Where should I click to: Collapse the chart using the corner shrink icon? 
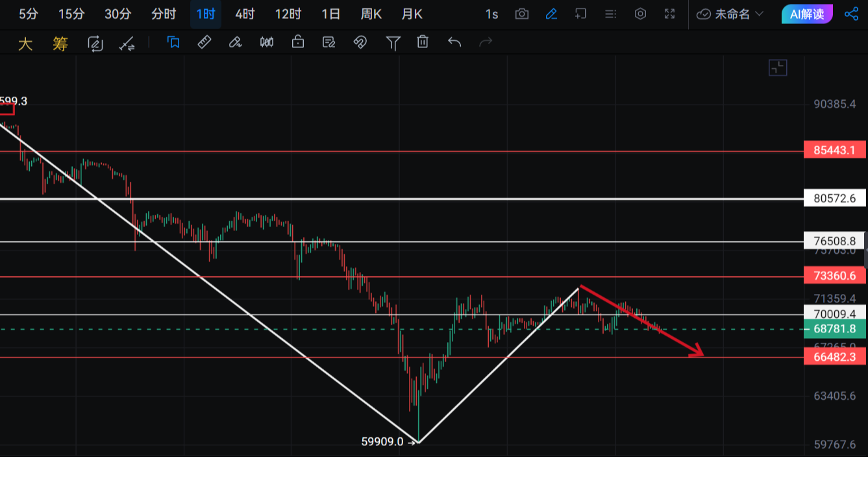click(x=777, y=67)
